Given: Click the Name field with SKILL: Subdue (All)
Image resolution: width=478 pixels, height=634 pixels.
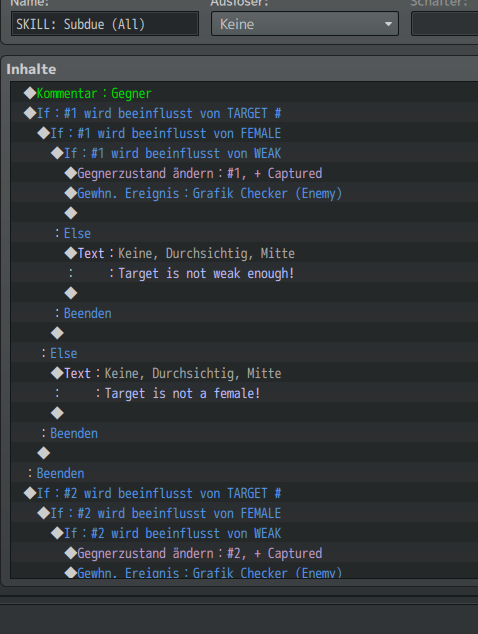Looking at the screenshot, I should (105, 24).
